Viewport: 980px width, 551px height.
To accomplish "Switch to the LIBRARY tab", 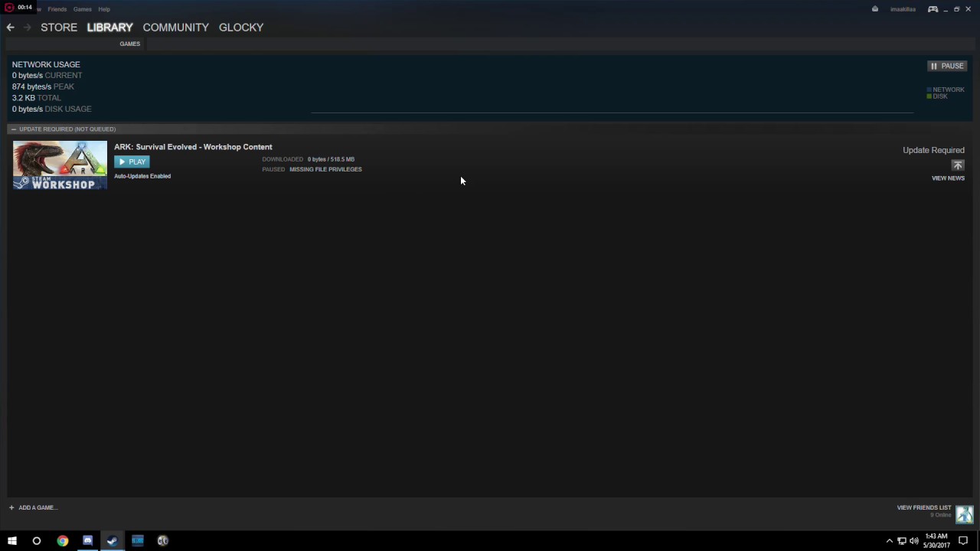I will 109,28.
